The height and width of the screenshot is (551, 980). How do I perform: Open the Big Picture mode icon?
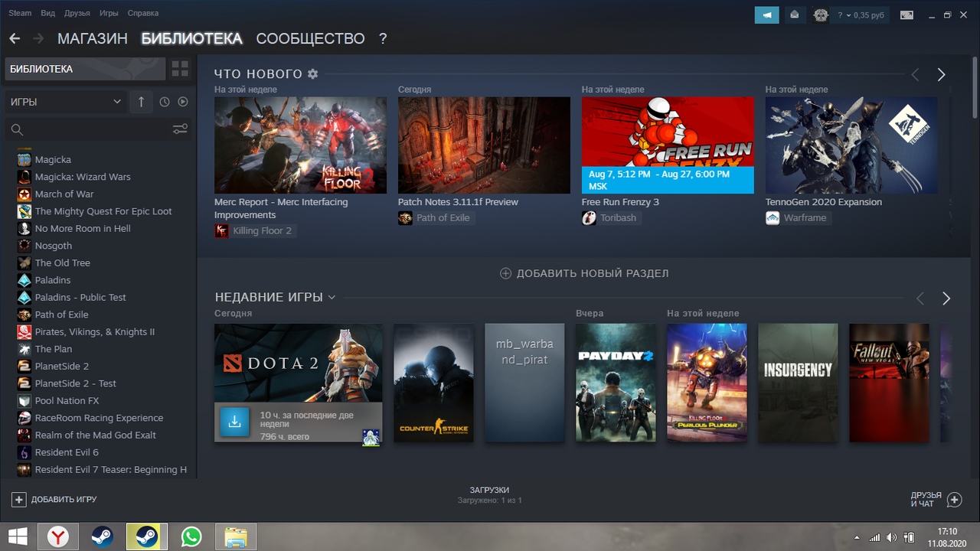tap(906, 15)
